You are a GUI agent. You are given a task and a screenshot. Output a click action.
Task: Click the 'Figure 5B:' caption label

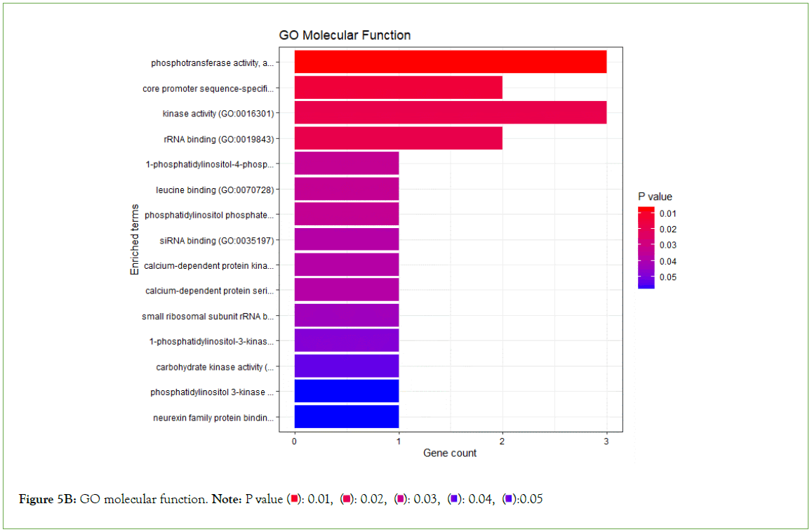point(48,499)
